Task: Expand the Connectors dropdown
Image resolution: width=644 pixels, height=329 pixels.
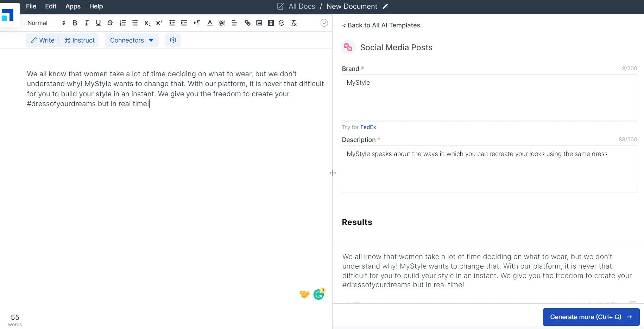Action: [x=132, y=40]
